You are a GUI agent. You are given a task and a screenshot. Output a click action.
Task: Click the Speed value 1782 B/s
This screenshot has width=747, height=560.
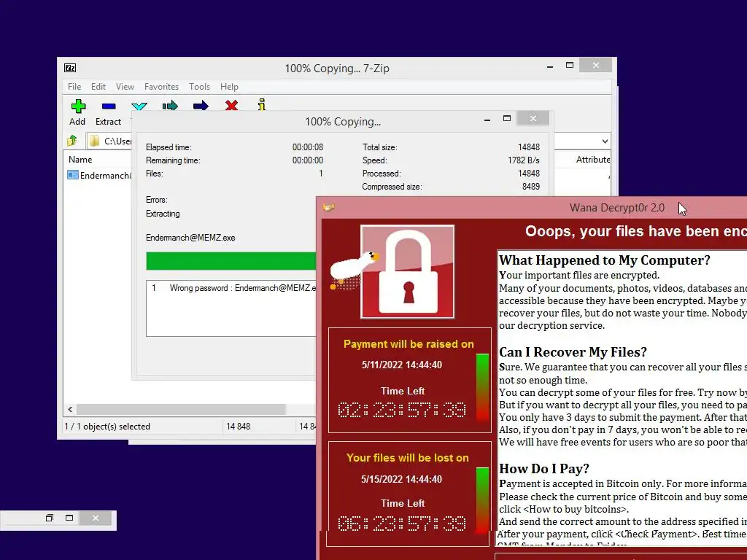click(523, 160)
